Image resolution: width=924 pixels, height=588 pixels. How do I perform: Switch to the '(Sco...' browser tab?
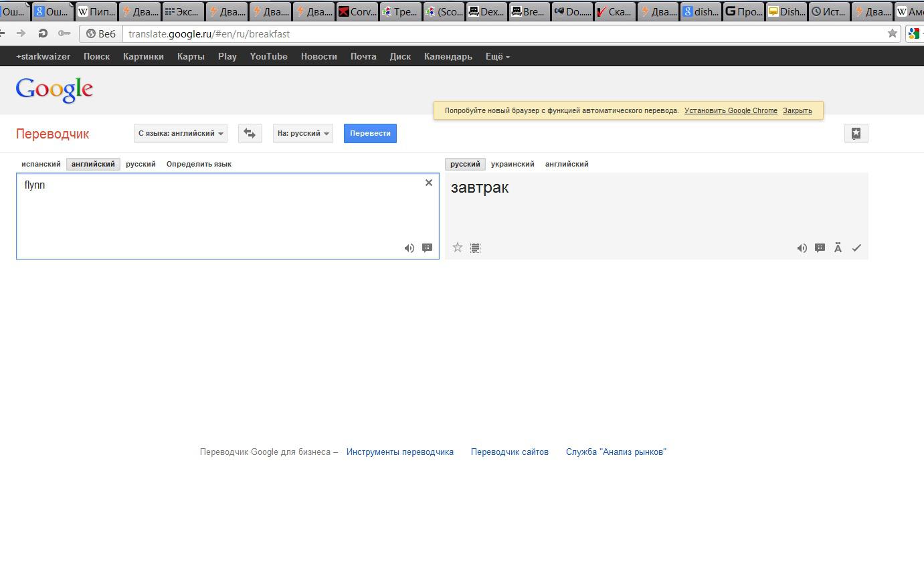pyautogui.click(x=444, y=11)
